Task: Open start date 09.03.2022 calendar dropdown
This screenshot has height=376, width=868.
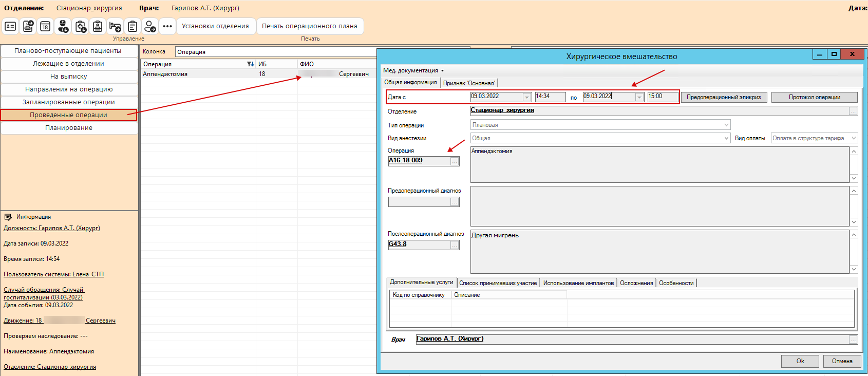Action: click(526, 97)
